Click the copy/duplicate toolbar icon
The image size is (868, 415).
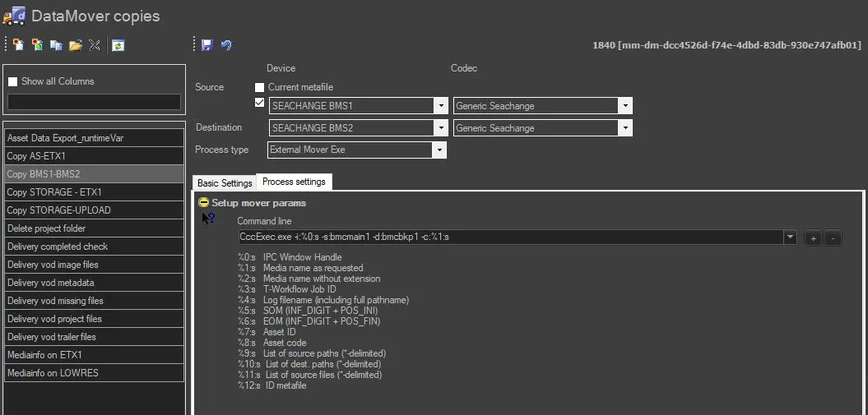click(x=56, y=46)
